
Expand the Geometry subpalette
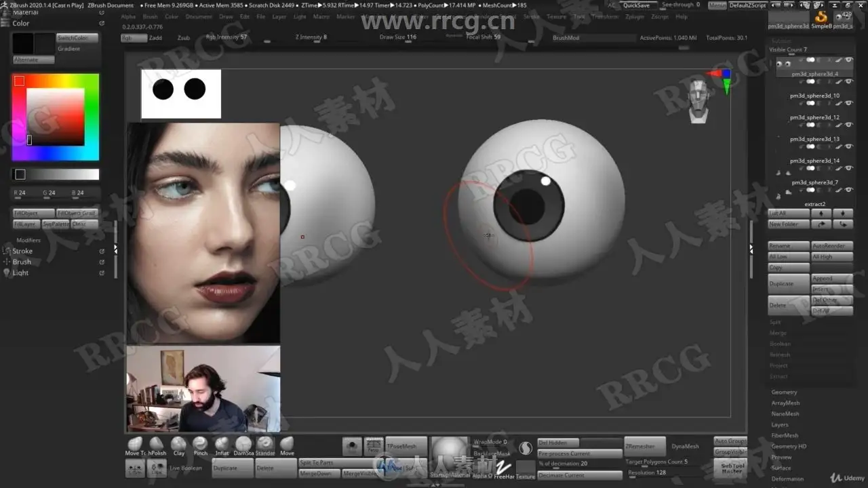784,392
